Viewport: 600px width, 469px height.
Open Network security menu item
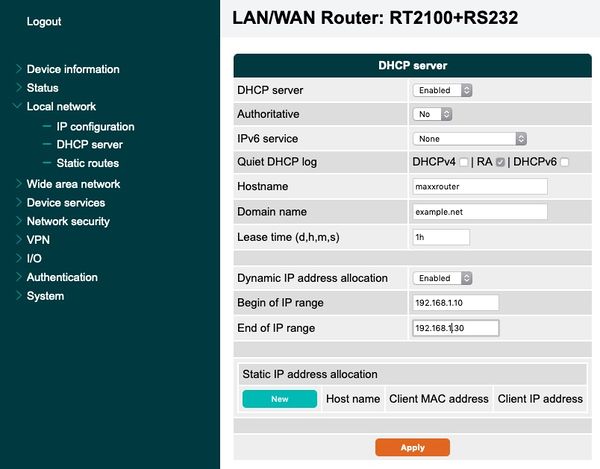point(68,221)
